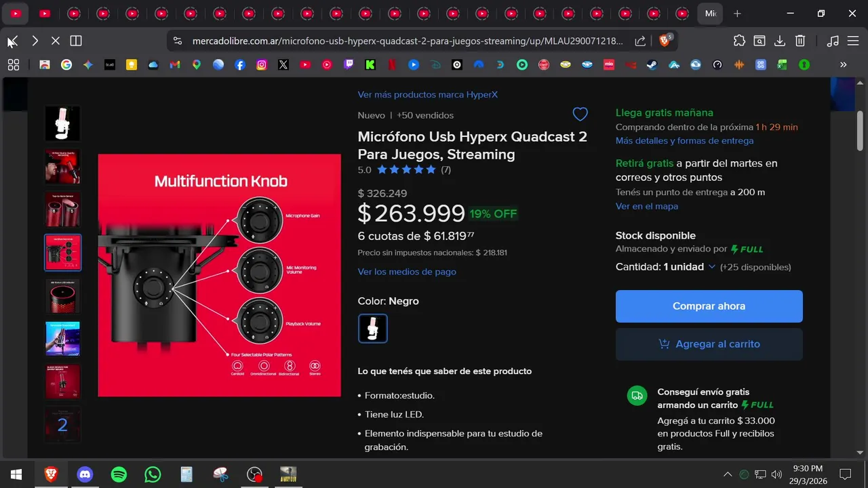868x488 pixels.
Task: Open Ver en el mapa link
Action: coord(647,206)
